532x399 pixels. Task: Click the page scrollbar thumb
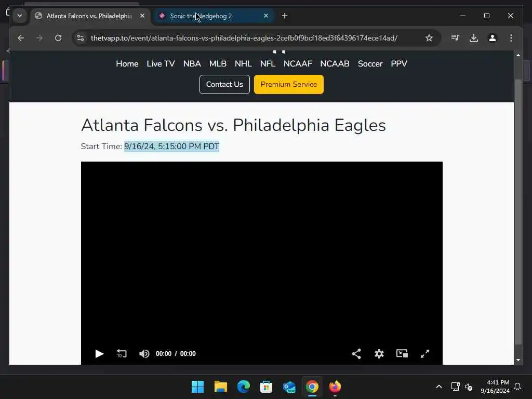click(518, 212)
